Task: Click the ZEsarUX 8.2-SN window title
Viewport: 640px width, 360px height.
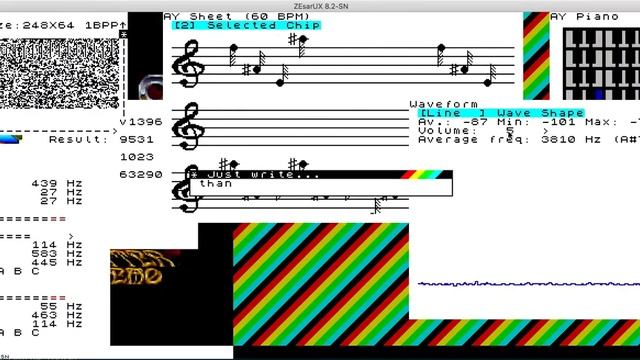Action: tap(321, 6)
